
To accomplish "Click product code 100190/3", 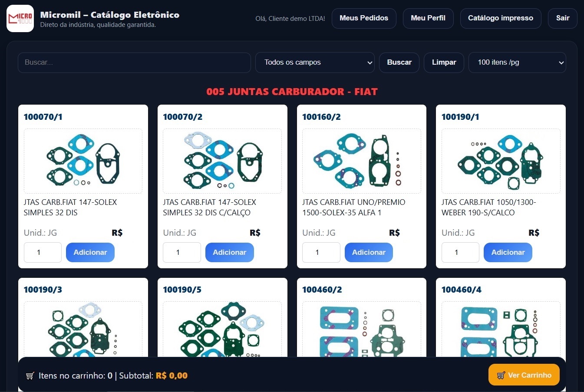I will [x=43, y=290].
